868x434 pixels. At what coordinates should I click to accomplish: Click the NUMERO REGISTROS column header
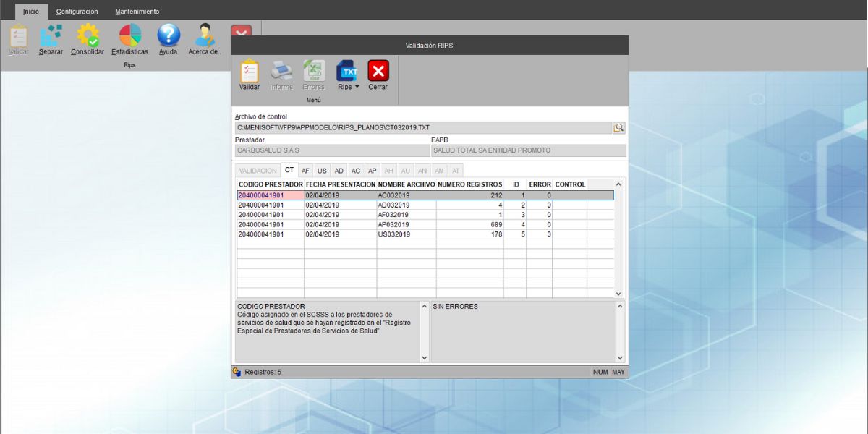pyautogui.click(x=469, y=184)
